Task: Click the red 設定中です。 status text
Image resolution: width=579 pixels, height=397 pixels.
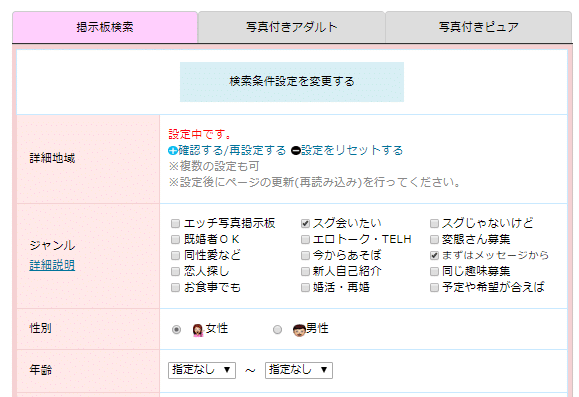Action: (200, 134)
